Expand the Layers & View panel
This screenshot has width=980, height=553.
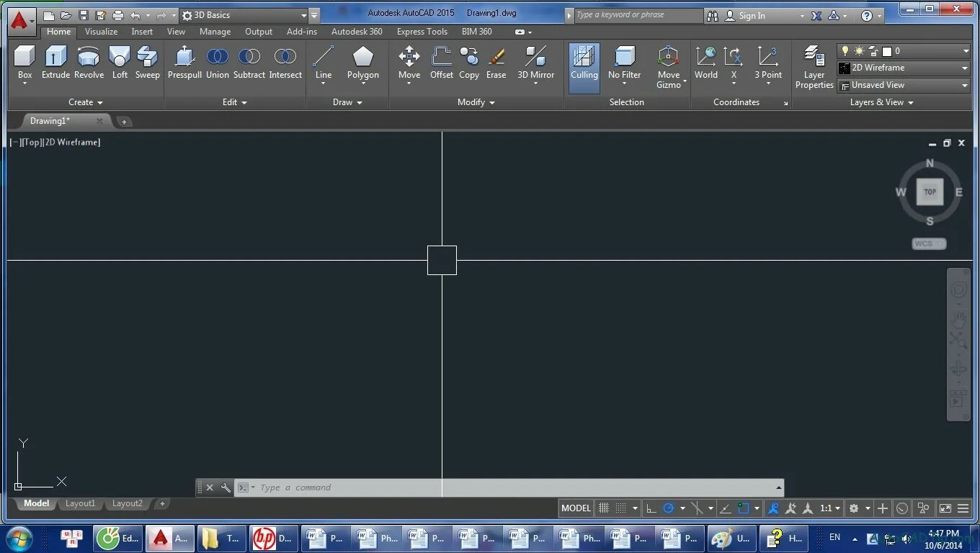pos(882,102)
